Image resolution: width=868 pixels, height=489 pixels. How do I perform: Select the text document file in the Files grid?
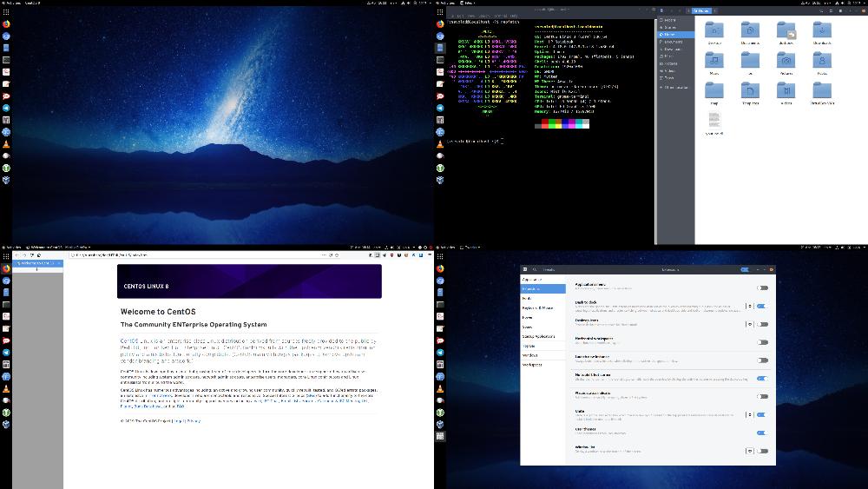714,122
